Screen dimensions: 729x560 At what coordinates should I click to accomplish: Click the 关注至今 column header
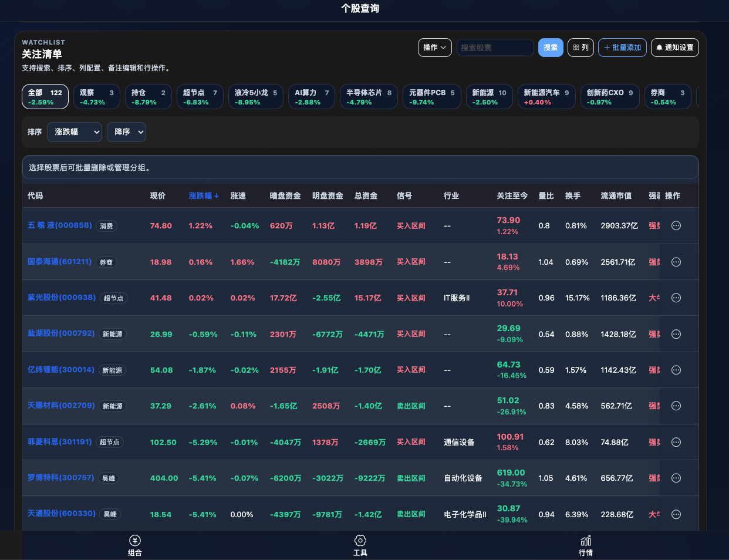pyautogui.click(x=512, y=196)
